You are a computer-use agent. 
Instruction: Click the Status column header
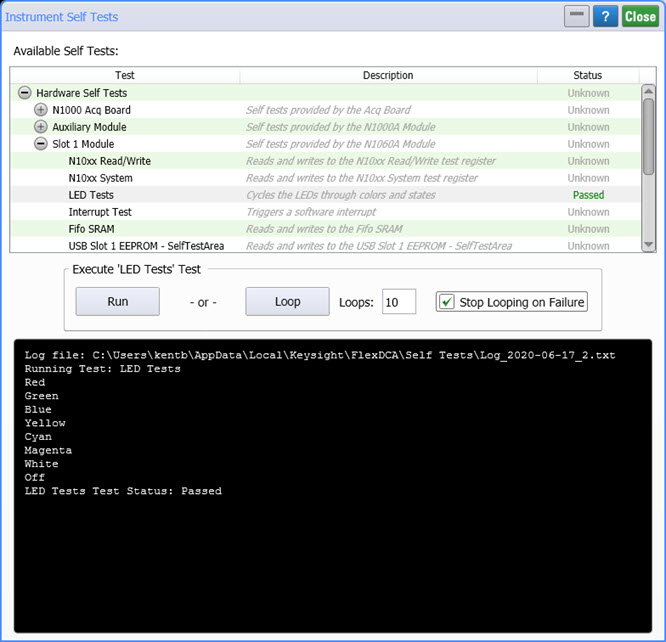click(588, 75)
